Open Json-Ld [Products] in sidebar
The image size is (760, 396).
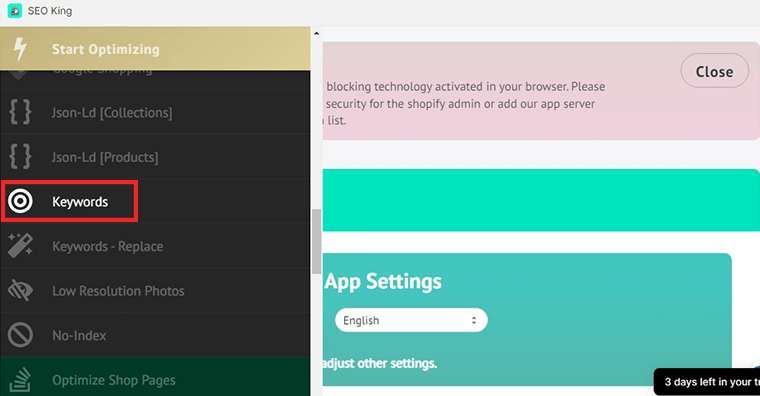[155, 157]
